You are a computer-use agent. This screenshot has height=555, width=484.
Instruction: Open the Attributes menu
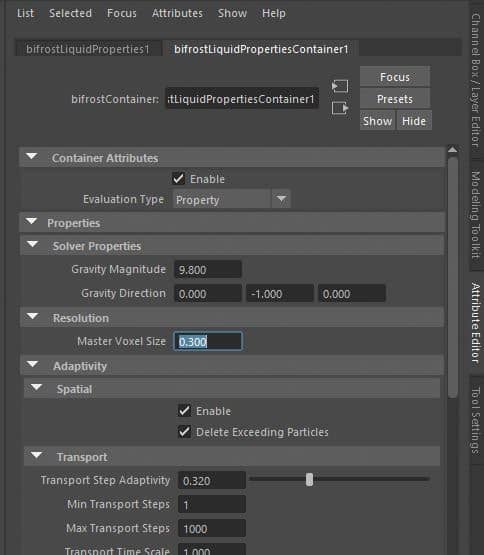coord(177,13)
